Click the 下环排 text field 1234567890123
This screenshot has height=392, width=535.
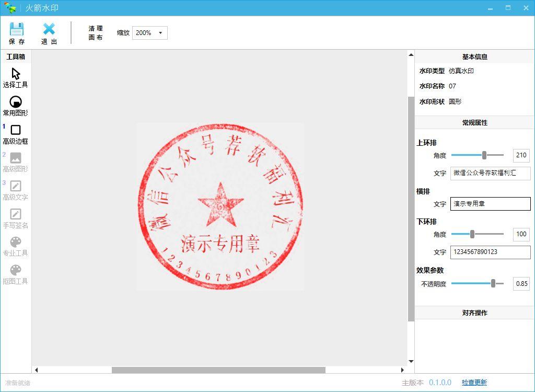490,252
